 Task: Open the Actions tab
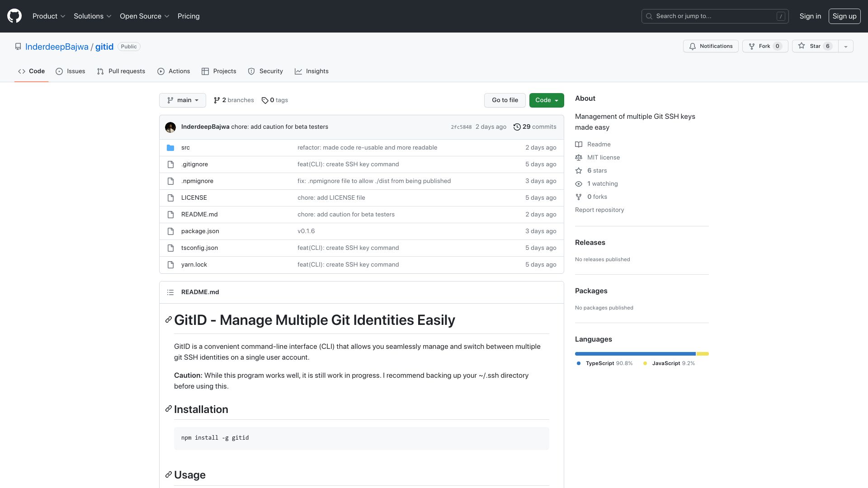[174, 71]
